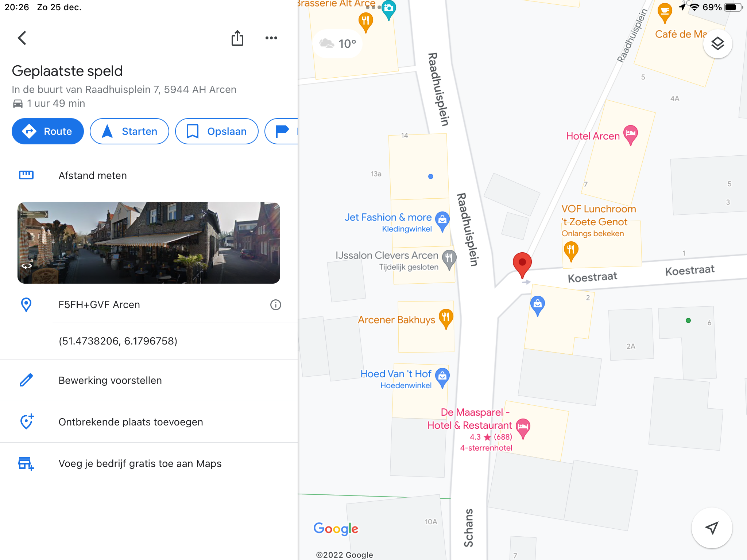747x560 pixels.
Task: Open the Street View thumbnail photo
Action: tap(149, 243)
